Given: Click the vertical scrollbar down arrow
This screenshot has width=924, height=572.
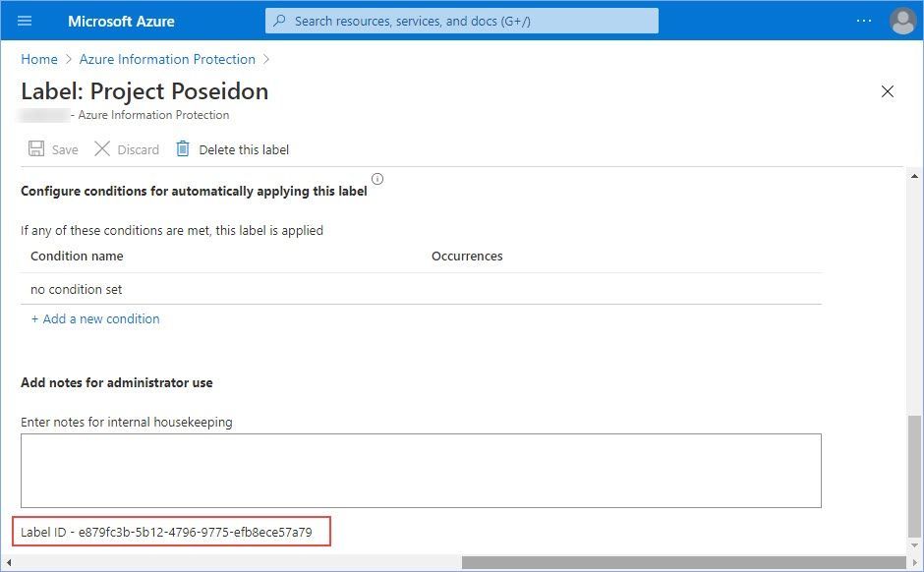Looking at the screenshot, I should [914, 546].
